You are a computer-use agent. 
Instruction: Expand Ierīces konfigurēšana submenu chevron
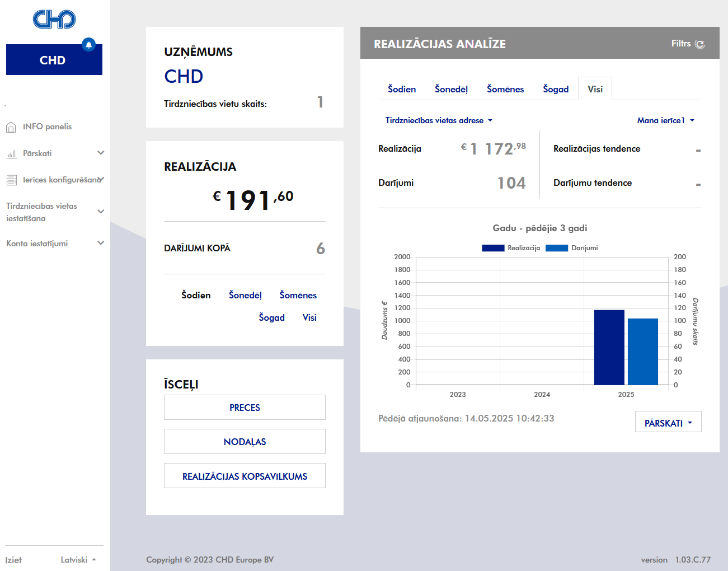click(x=101, y=180)
